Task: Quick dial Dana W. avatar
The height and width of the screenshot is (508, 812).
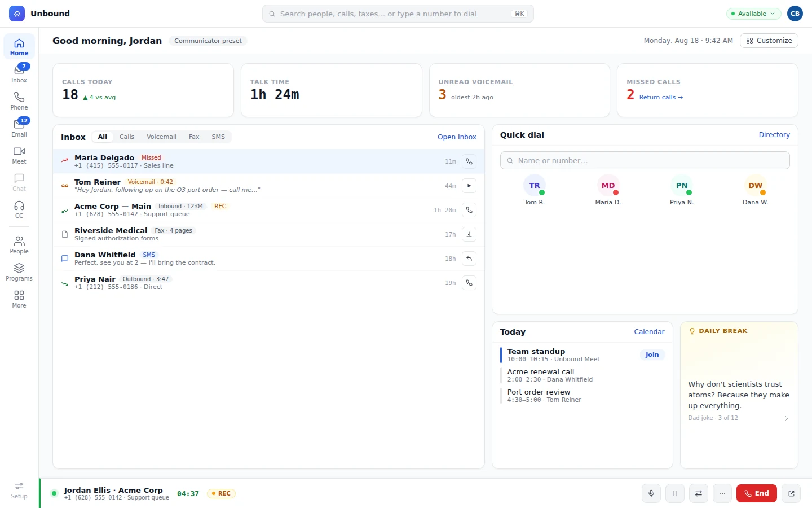Action: tap(756, 186)
